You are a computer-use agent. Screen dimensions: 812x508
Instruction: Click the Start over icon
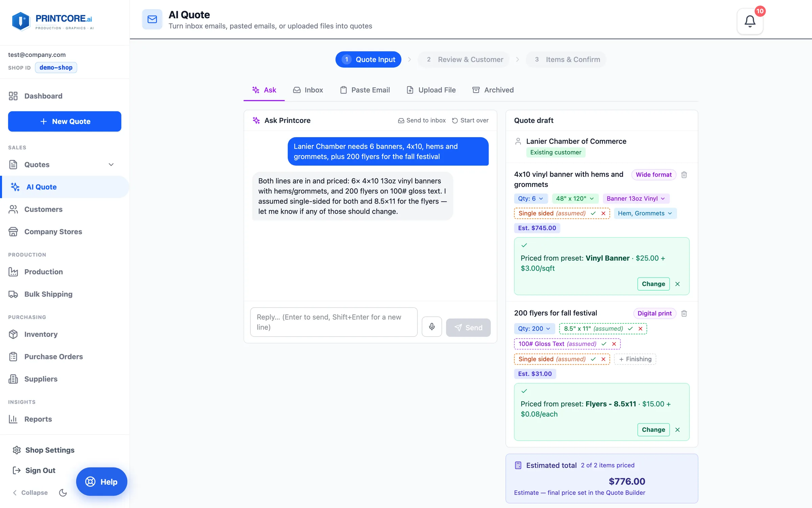(x=455, y=121)
